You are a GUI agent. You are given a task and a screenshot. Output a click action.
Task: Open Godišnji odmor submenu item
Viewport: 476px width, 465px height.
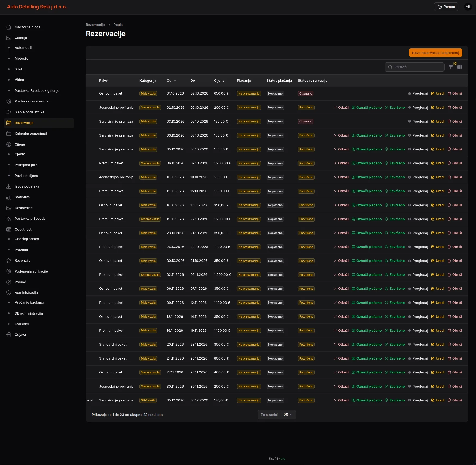(27, 239)
